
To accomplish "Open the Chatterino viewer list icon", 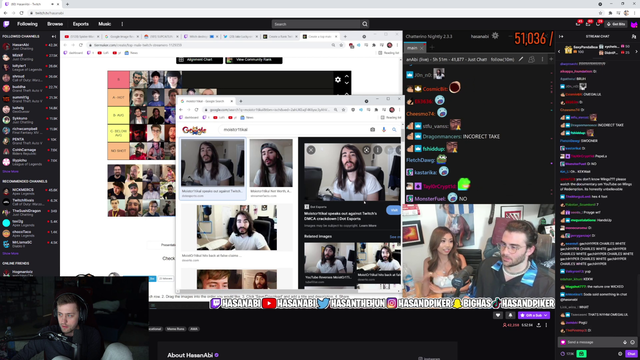I will click(x=531, y=60).
